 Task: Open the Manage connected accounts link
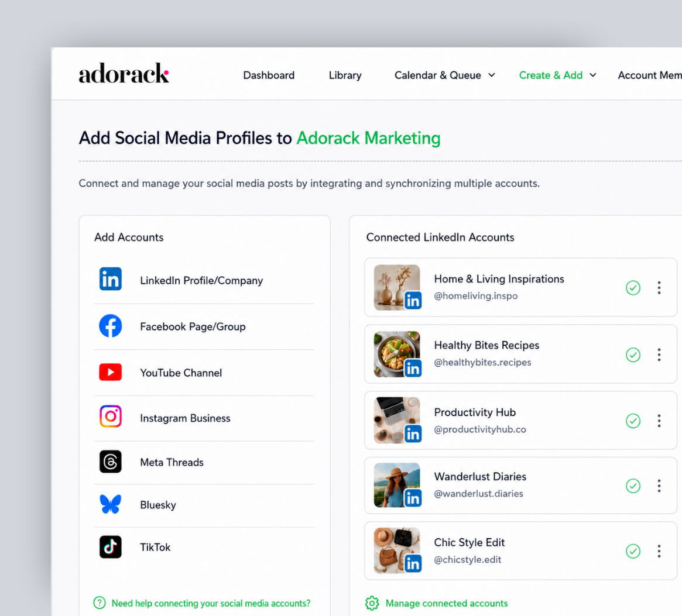(447, 603)
